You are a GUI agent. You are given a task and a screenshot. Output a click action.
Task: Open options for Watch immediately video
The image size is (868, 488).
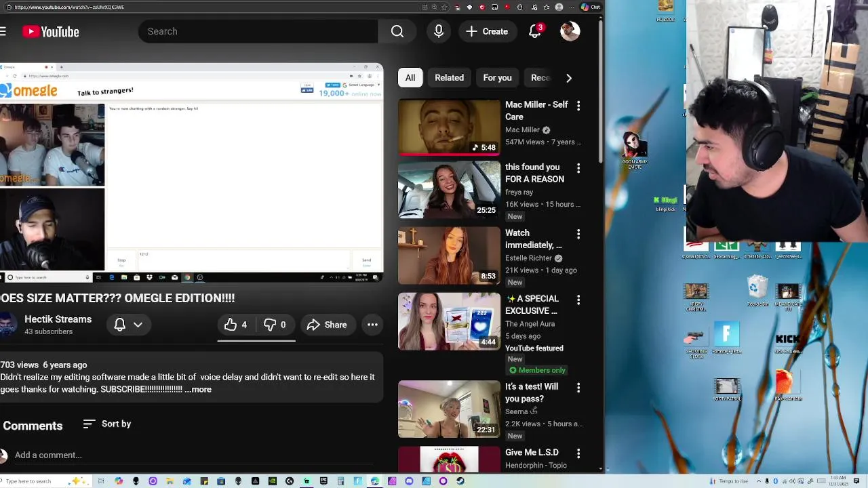[578, 234]
